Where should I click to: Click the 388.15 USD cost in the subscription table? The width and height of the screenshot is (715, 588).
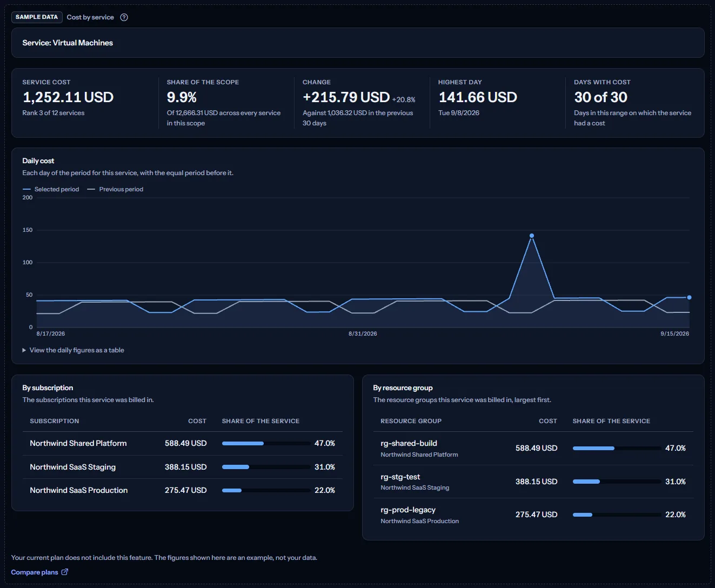coord(186,467)
